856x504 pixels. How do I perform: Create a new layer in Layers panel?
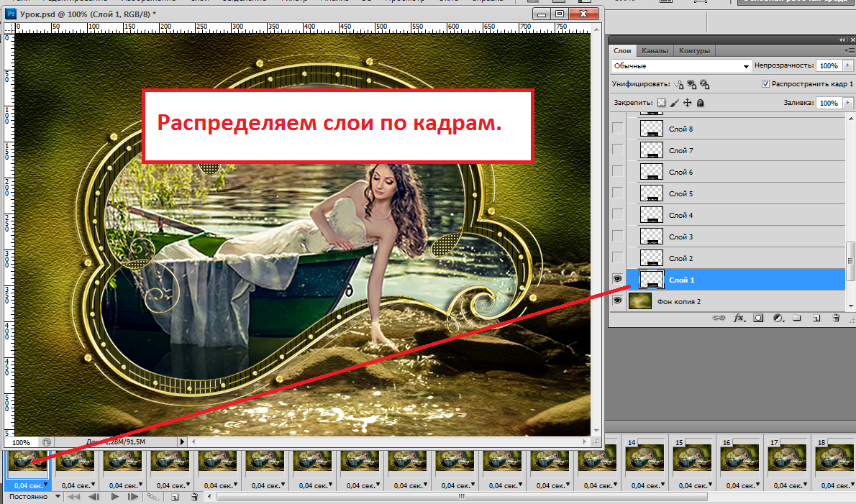pyautogui.click(x=816, y=318)
